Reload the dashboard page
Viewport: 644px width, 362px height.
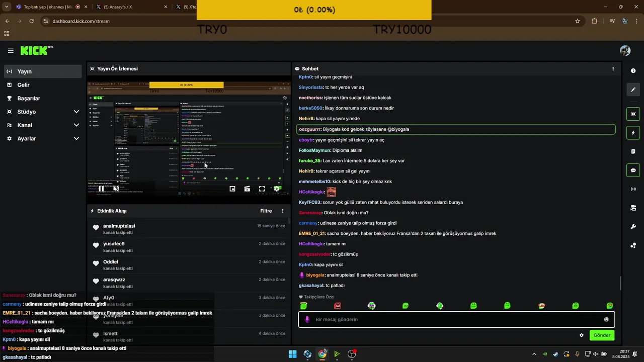[31, 21]
